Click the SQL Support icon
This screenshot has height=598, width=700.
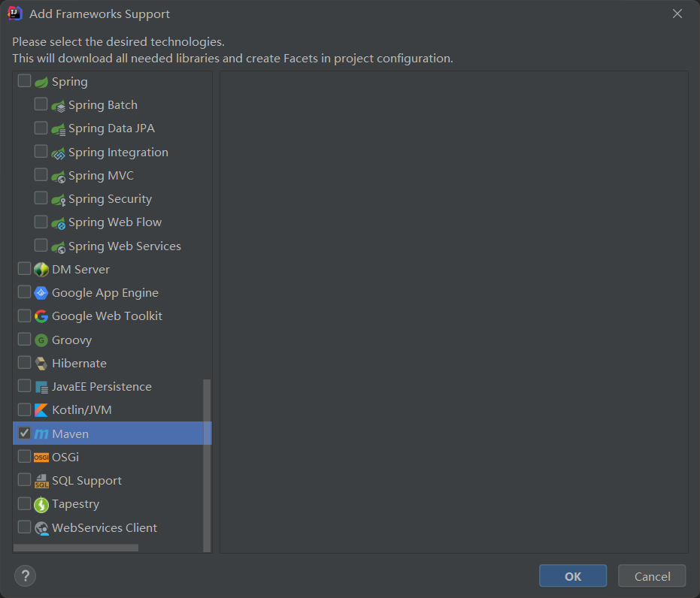(41, 481)
